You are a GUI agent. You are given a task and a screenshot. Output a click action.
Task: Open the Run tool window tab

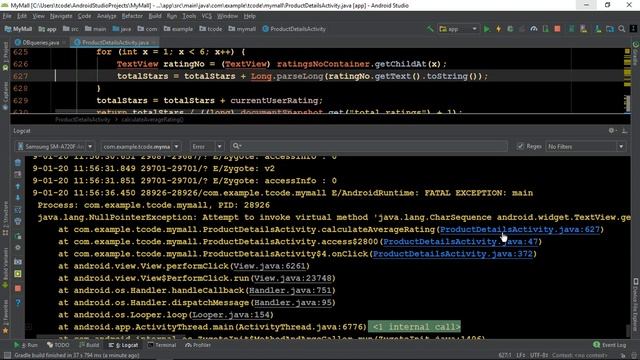(x=27, y=345)
